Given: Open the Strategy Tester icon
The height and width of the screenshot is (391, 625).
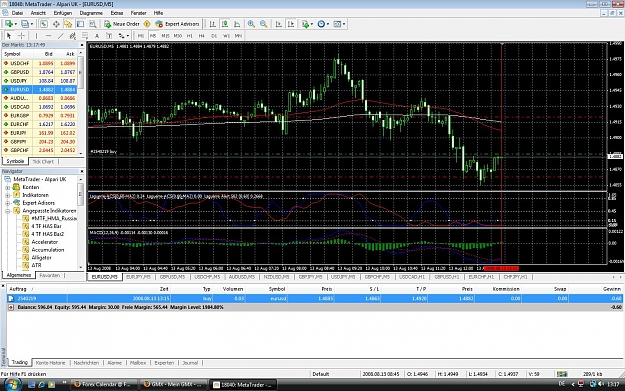Looking at the screenshot, I should 92,24.
